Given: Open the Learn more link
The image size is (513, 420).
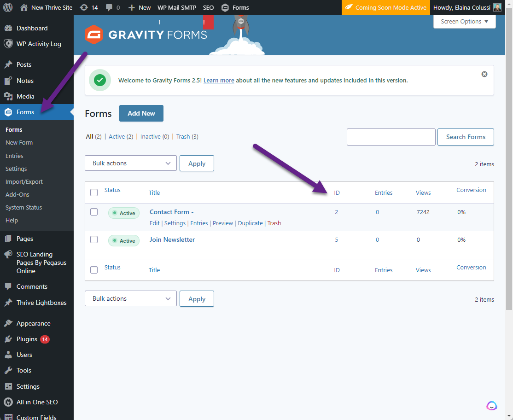Looking at the screenshot, I should pyautogui.click(x=219, y=81).
